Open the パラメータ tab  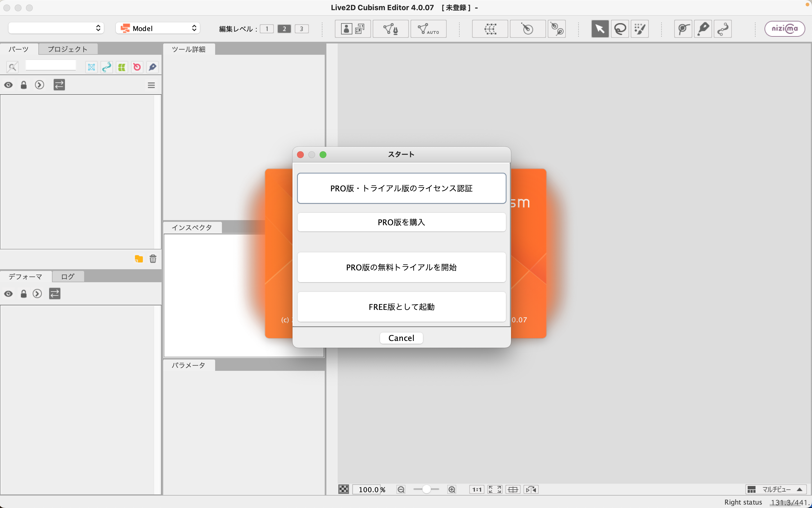(x=189, y=365)
